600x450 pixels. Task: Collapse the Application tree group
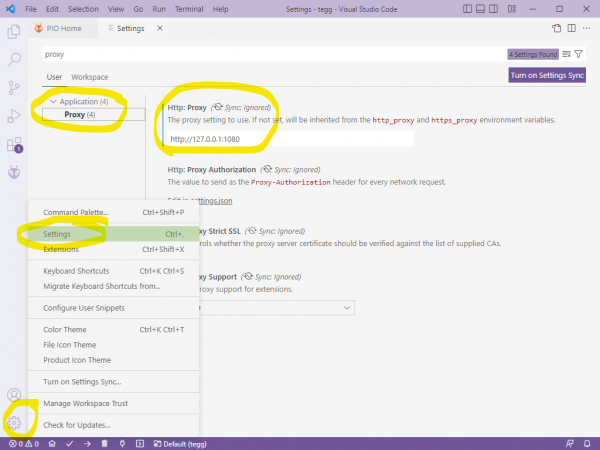pos(53,102)
